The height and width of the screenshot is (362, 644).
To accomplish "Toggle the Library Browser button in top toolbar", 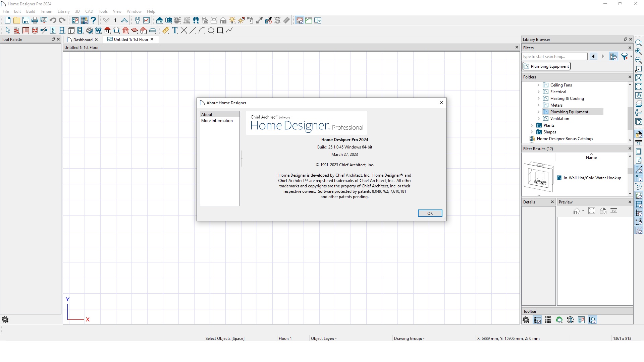I will [84, 20].
